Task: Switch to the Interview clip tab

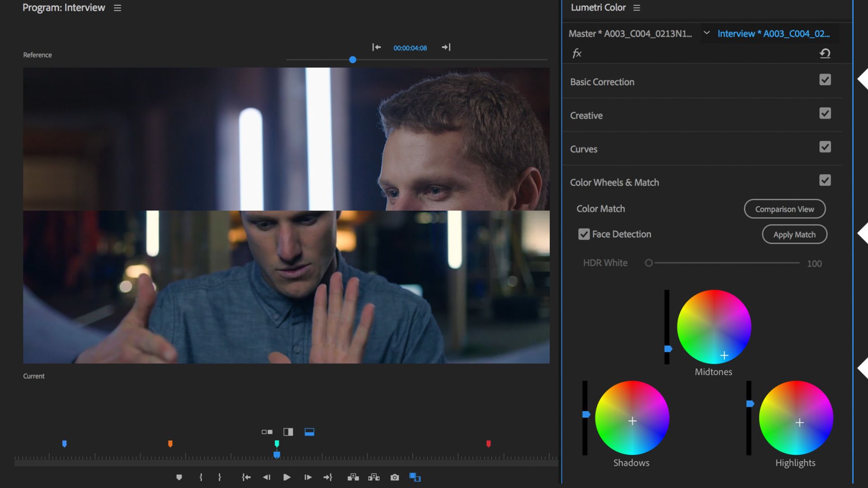Action: [773, 33]
